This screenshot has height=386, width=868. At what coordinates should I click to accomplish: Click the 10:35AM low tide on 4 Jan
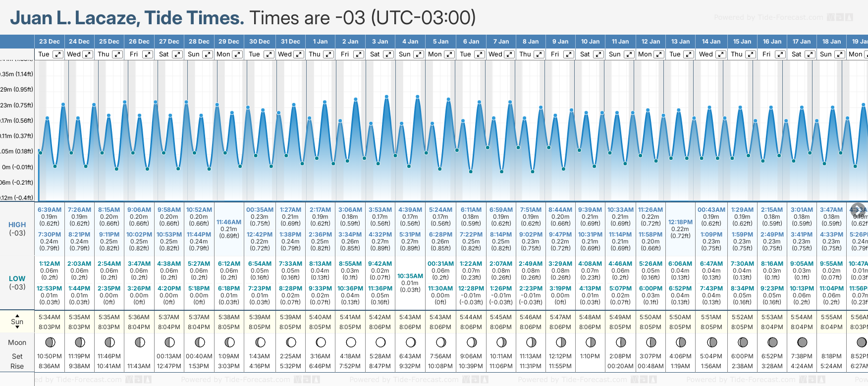pyautogui.click(x=410, y=276)
